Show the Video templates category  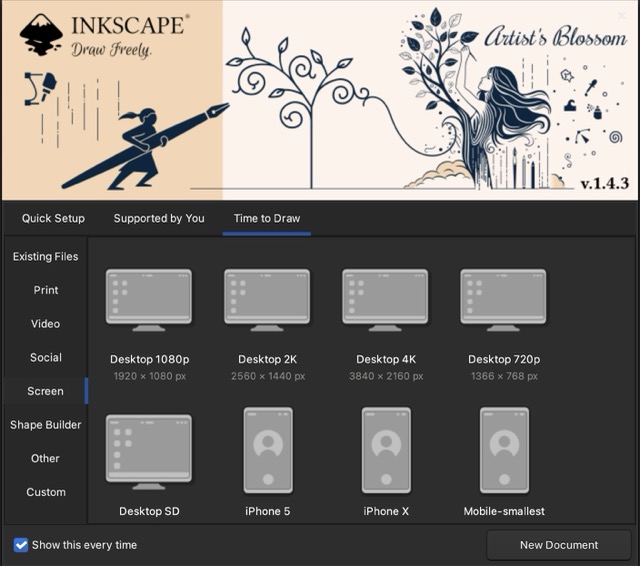tap(46, 324)
